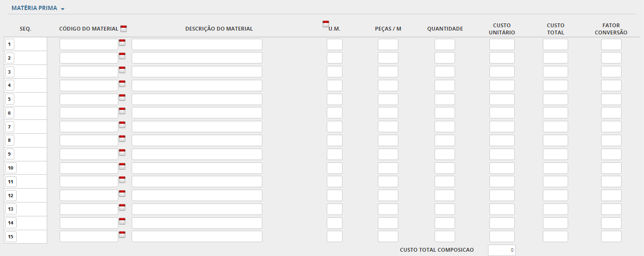Image resolution: width=644 pixels, height=256 pixels.
Task: Click the lookup icon beside the Código do Material header
Action: pyautogui.click(x=124, y=28)
